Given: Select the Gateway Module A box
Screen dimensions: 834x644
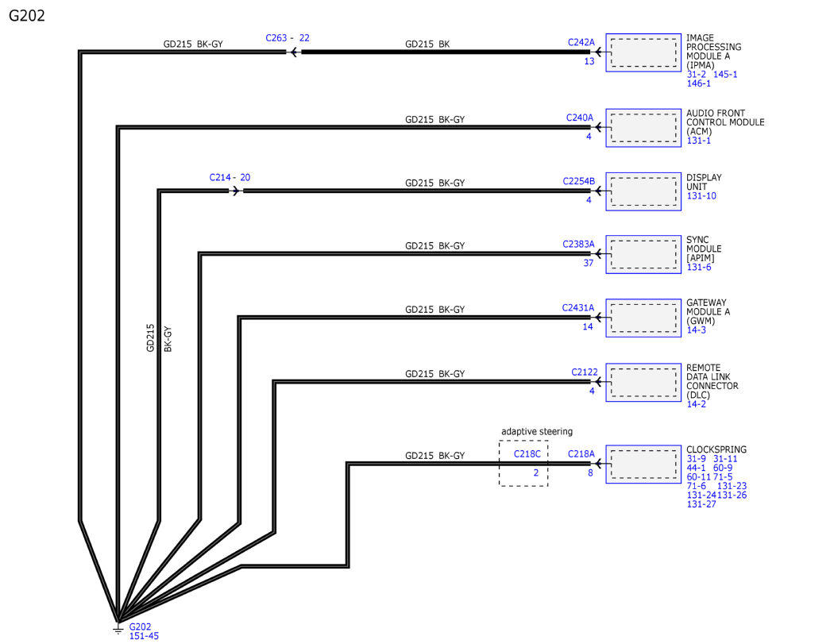Looking at the screenshot, I should [643, 318].
